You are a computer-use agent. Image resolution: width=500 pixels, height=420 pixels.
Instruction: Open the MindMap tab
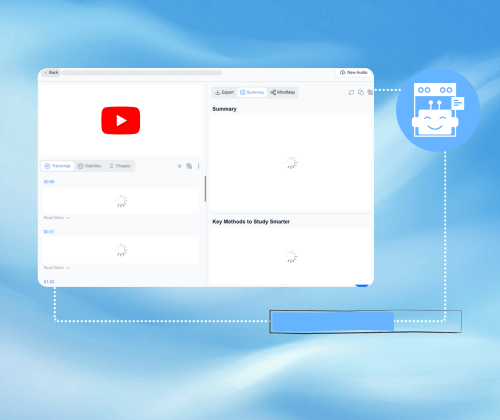point(283,92)
